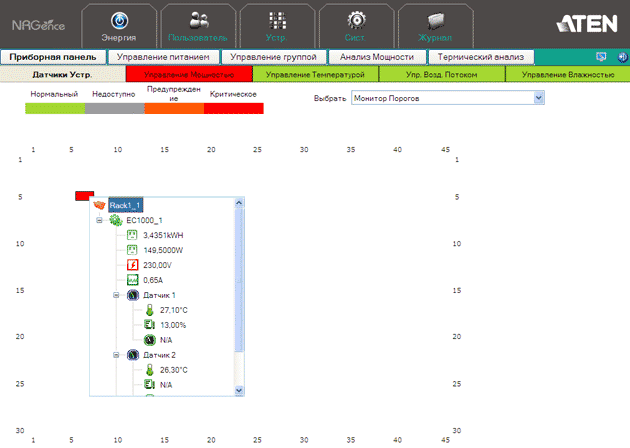Open the Сист. system gear icon
Image resolution: width=630 pixels, height=448 pixels.
(356, 20)
